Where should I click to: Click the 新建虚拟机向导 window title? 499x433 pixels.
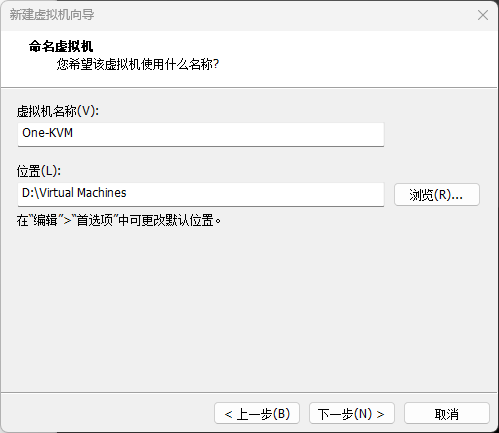click(x=52, y=15)
